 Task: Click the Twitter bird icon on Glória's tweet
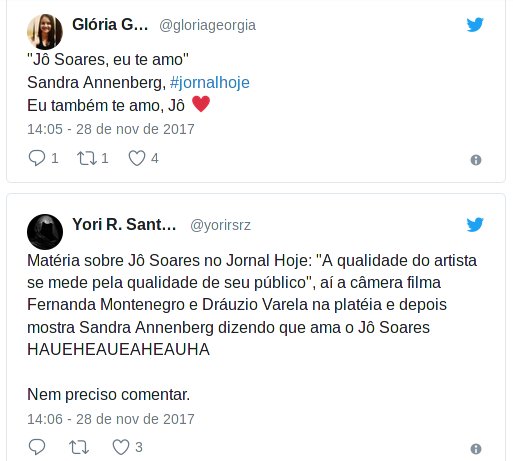tap(475, 24)
